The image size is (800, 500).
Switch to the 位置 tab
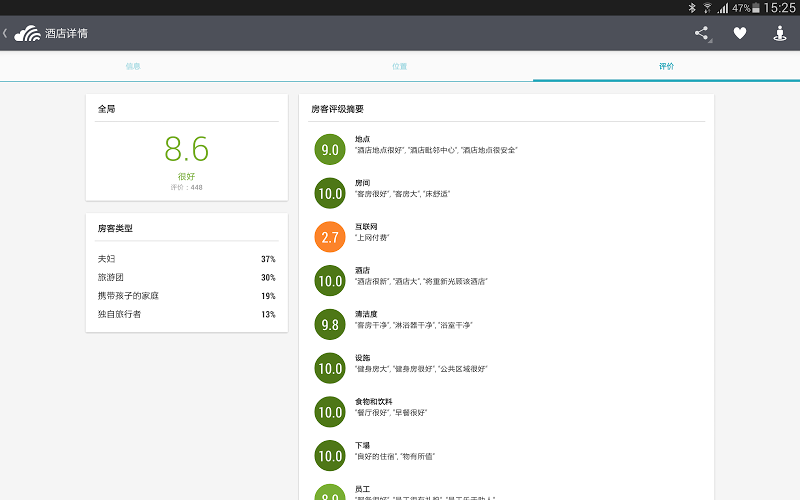(400, 66)
